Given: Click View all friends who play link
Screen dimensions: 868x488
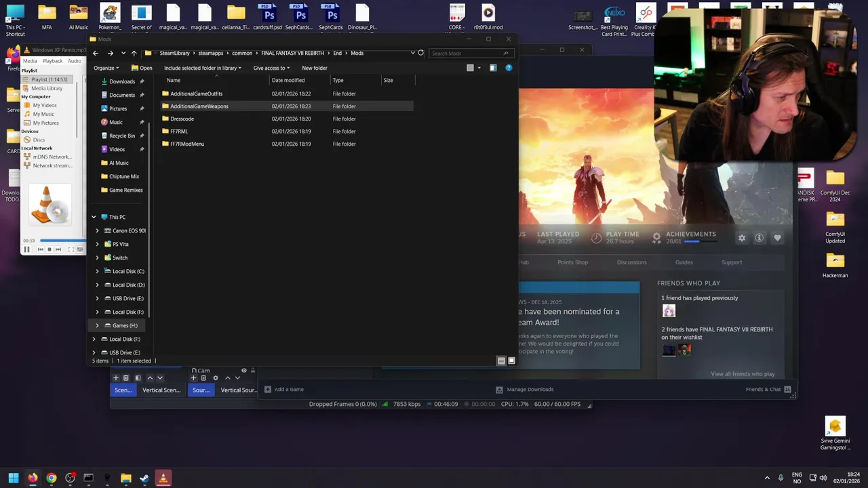Looking at the screenshot, I should 743,373.
